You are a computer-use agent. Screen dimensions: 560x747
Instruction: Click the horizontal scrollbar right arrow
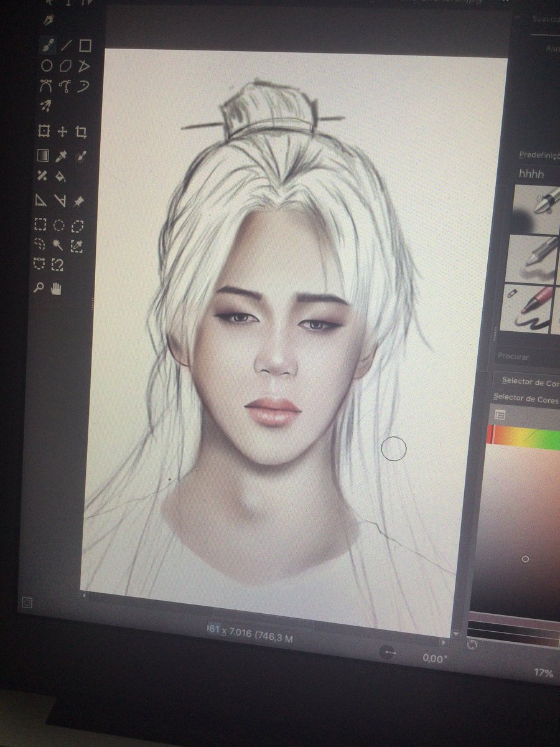pos(443,641)
